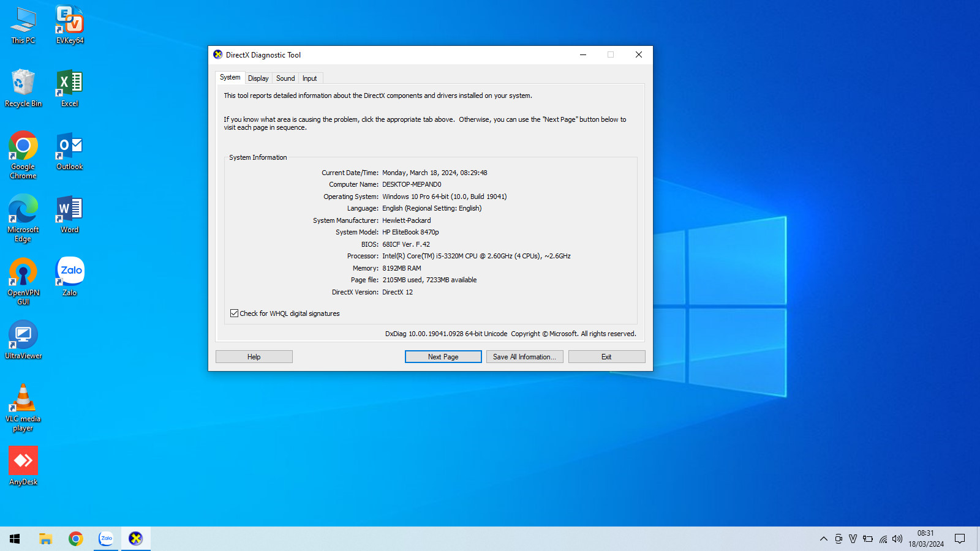The height and width of the screenshot is (551, 980).
Task: Click the BIOS value 68ICF Ver. F.42
Action: pos(406,244)
